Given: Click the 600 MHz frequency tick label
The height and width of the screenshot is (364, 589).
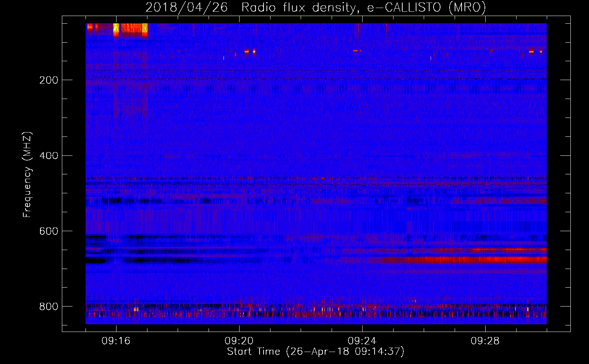Looking at the screenshot, I should click(49, 232).
